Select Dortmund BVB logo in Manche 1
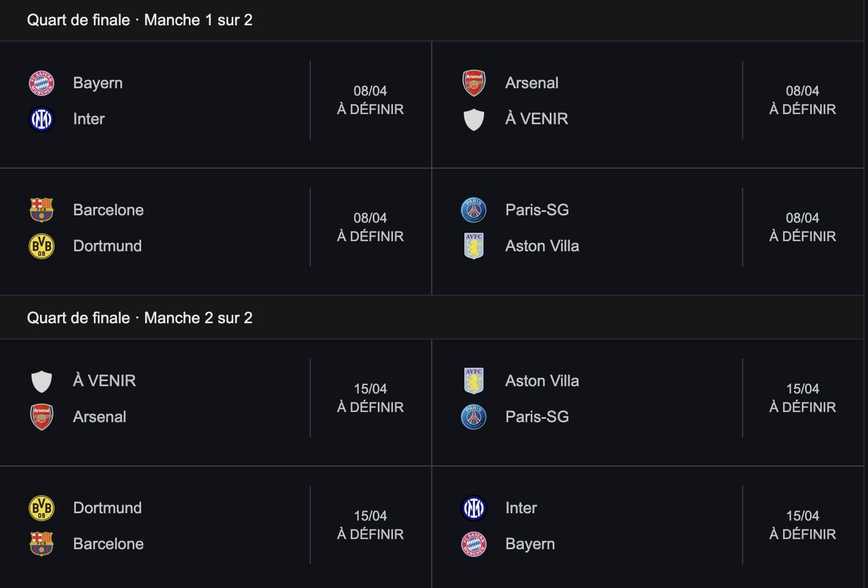The width and height of the screenshot is (868, 588). click(x=41, y=246)
